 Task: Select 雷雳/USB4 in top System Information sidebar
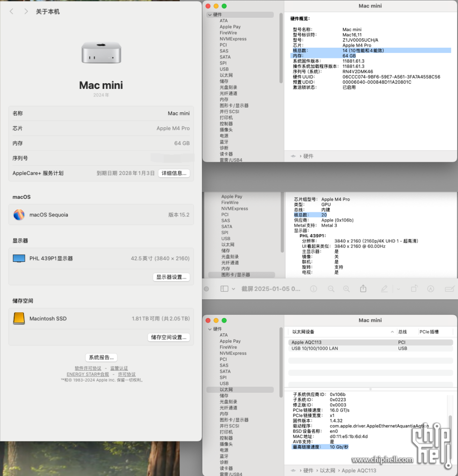click(231, 159)
